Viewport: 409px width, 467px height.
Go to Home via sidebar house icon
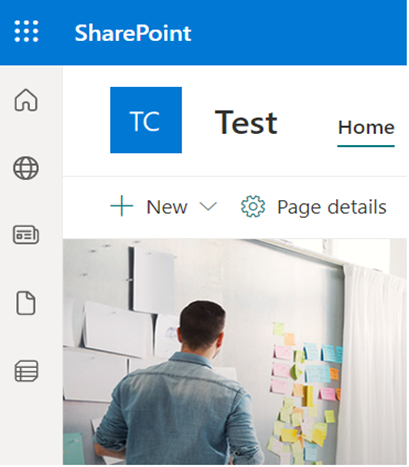(26, 100)
